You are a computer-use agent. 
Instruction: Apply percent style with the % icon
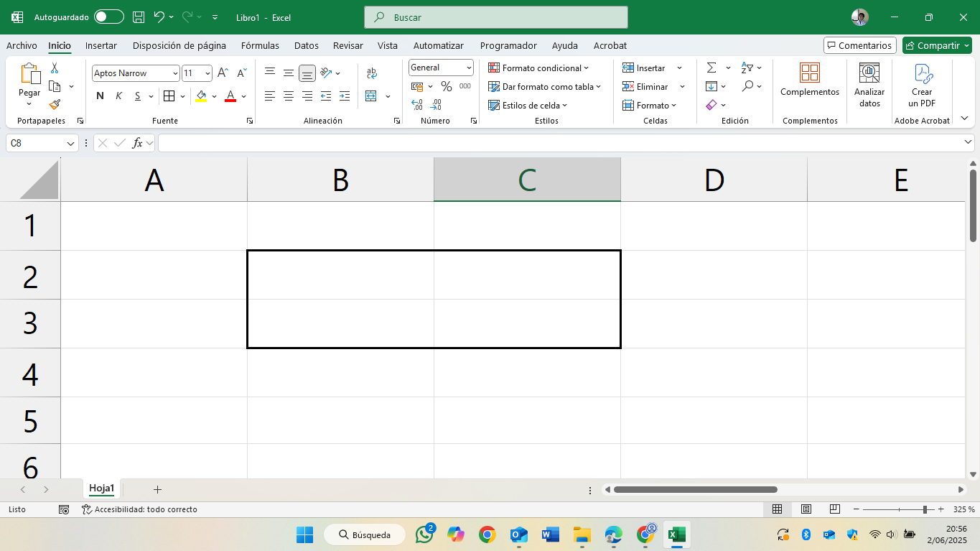point(446,86)
